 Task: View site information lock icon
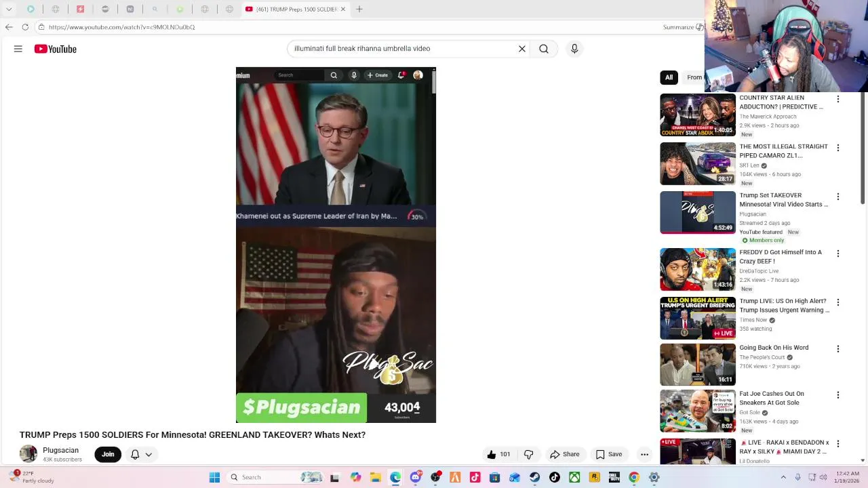pyautogui.click(x=41, y=27)
